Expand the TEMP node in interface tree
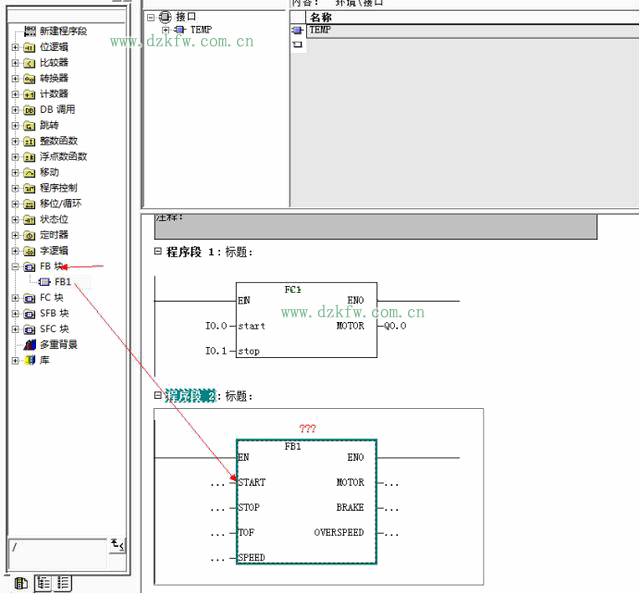The height and width of the screenshot is (594, 640). point(165,30)
